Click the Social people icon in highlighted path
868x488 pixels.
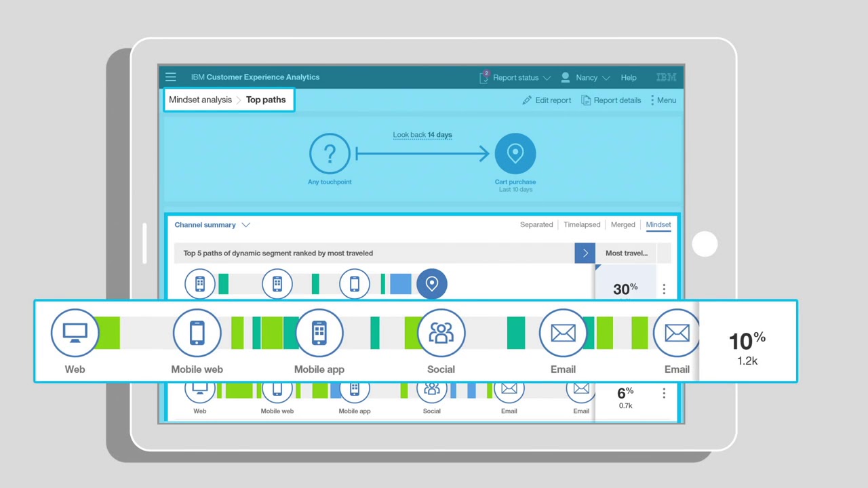(441, 333)
